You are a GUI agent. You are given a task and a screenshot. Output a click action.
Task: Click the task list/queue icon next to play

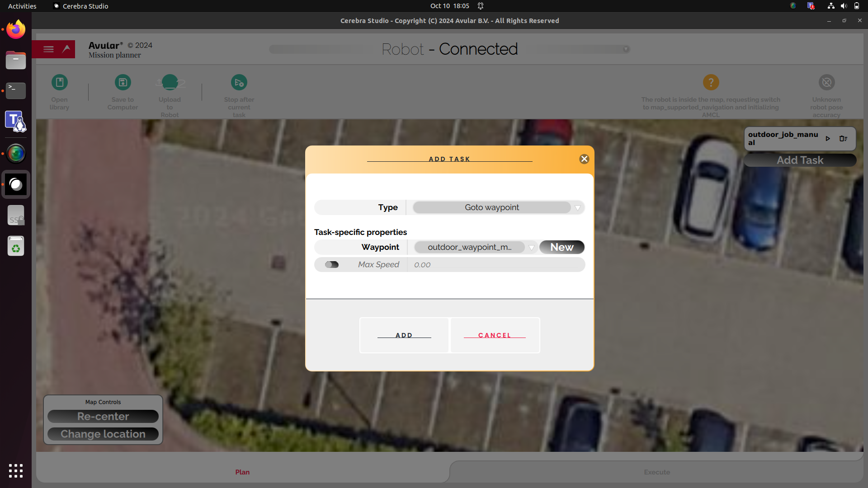point(843,138)
